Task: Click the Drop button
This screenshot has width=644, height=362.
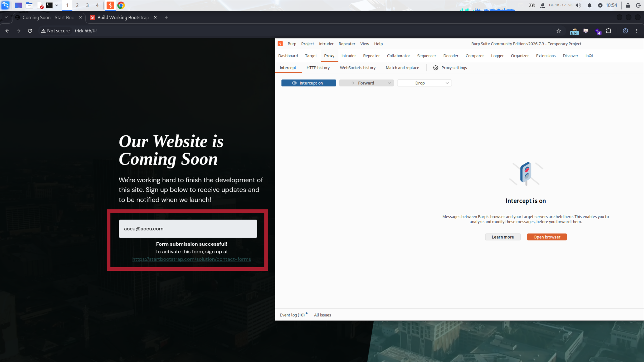Action: [420, 83]
